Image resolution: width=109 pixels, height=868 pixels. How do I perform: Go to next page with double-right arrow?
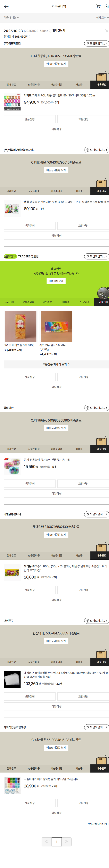67,849
